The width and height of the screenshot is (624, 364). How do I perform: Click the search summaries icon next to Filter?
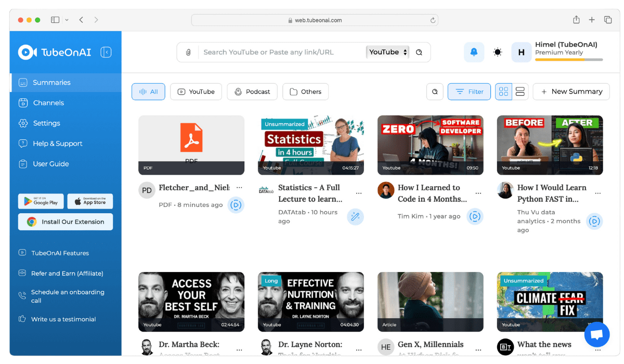(x=435, y=92)
